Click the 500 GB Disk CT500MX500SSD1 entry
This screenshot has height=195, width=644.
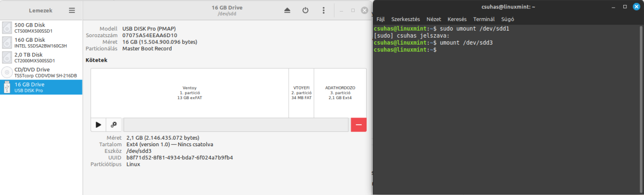pos(41,28)
